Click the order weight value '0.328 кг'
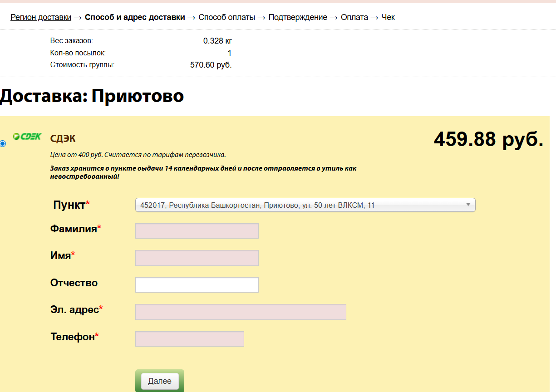 point(217,41)
